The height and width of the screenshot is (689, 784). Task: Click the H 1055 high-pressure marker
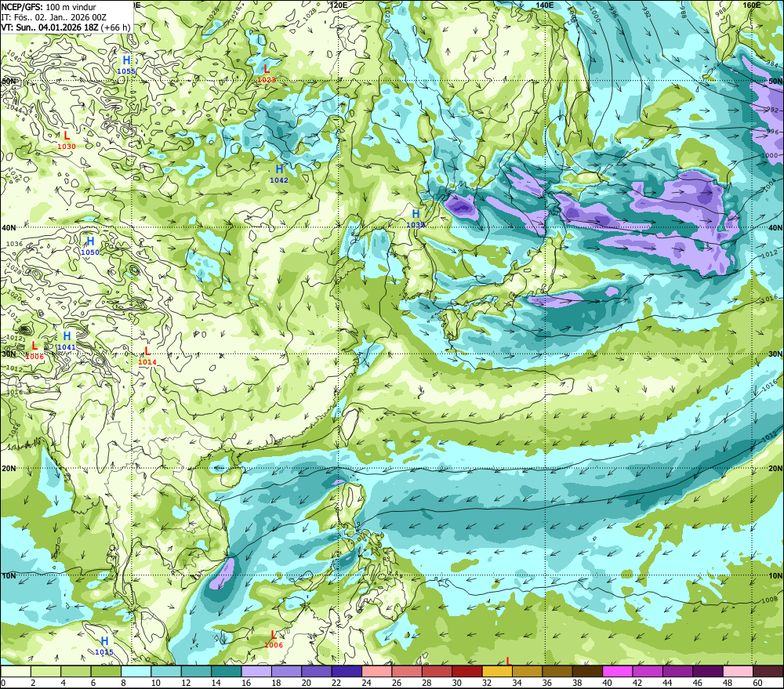[126, 65]
